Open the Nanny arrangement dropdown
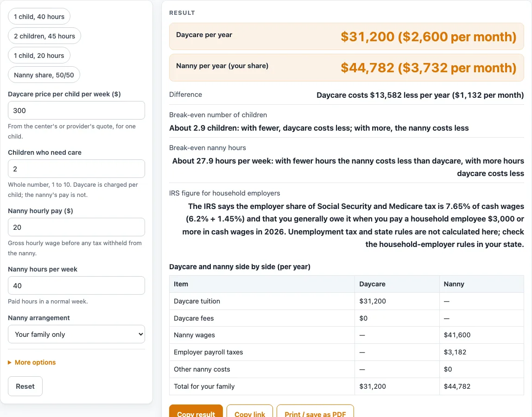Viewport: 532px width, 417px height. 76,334
